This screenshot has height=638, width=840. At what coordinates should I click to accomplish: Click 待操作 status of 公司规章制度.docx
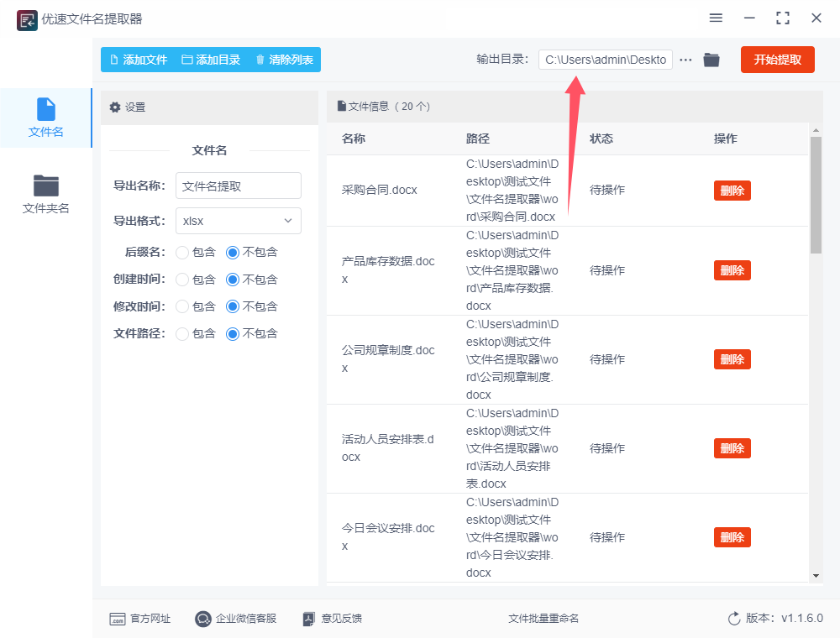pos(607,359)
